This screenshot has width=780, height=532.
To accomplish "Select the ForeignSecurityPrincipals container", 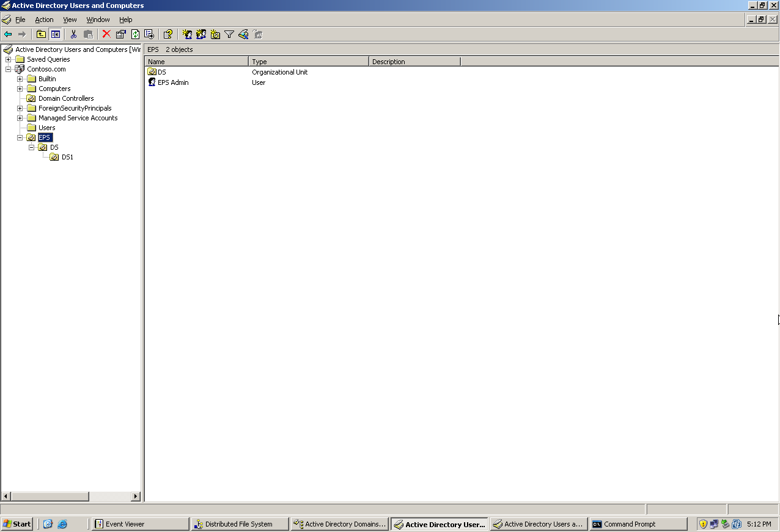I will pos(75,108).
